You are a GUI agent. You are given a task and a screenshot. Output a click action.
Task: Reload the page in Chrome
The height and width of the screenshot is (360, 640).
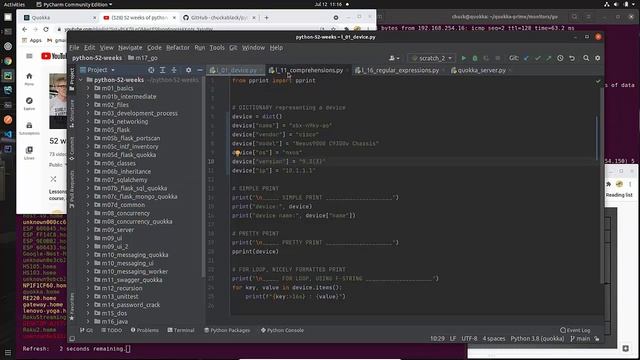coord(46,29)
